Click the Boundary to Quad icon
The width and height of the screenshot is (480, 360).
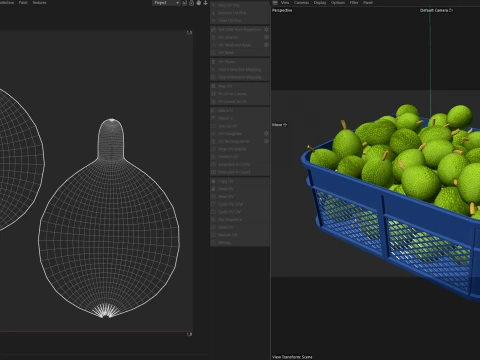click(x=214, y=172)
